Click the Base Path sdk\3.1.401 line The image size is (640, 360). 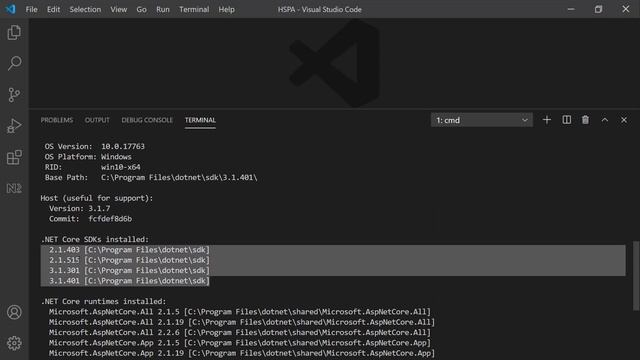[151, 178]
